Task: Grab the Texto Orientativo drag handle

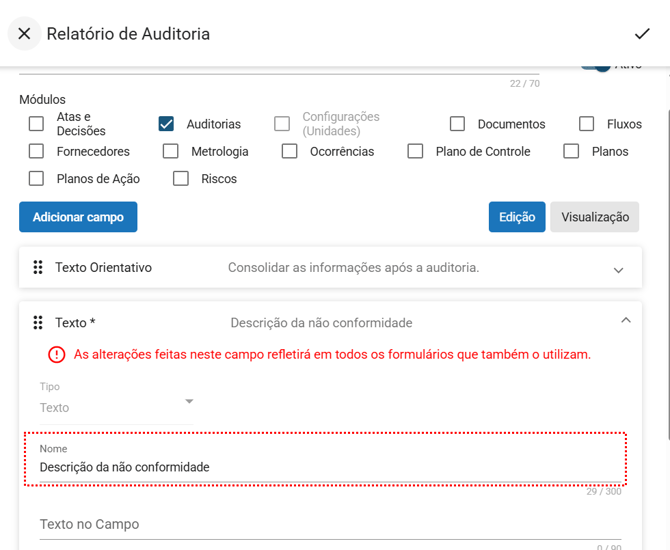Action: tap(38, 268)
